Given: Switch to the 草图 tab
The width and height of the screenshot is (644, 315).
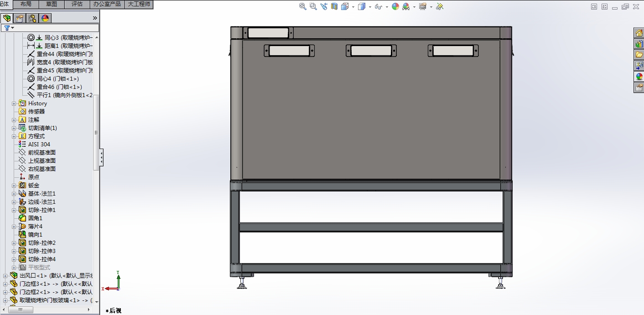Looking at the screenshot, I should (52, 4).
